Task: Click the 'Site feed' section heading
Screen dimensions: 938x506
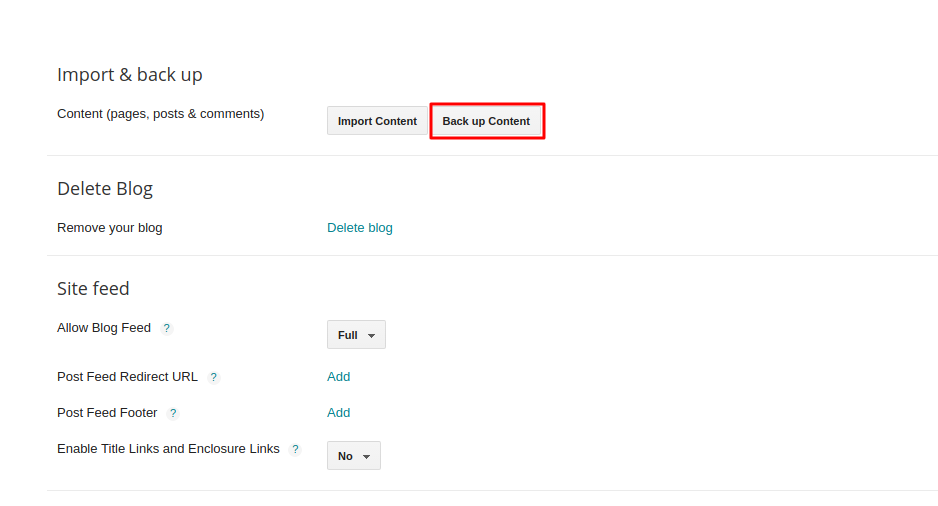Action: [x=93, y=289]
